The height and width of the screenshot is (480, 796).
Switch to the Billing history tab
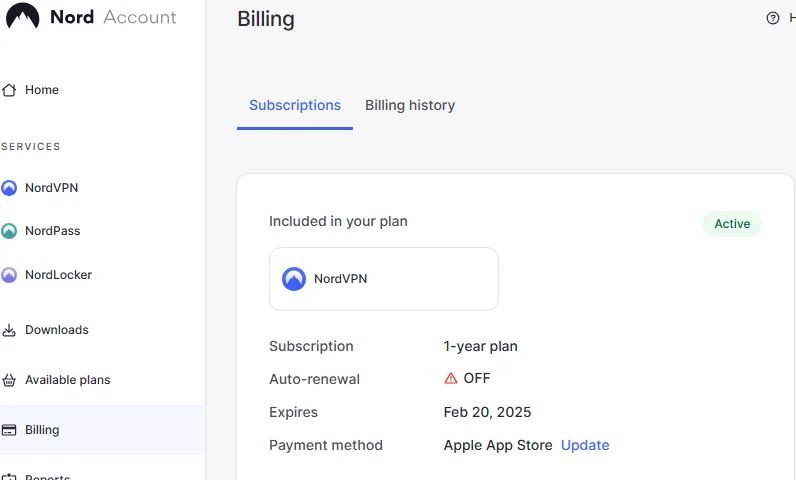(410, 106)
